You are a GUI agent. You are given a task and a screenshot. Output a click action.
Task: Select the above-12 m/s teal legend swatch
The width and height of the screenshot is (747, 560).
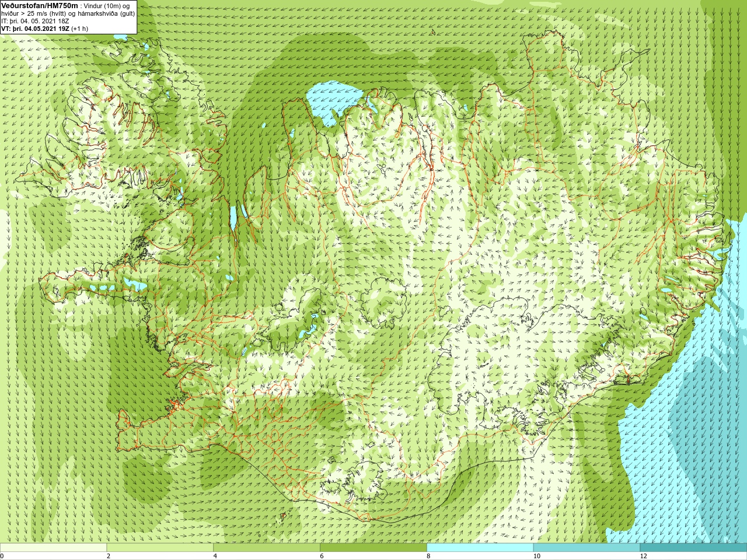693,548
